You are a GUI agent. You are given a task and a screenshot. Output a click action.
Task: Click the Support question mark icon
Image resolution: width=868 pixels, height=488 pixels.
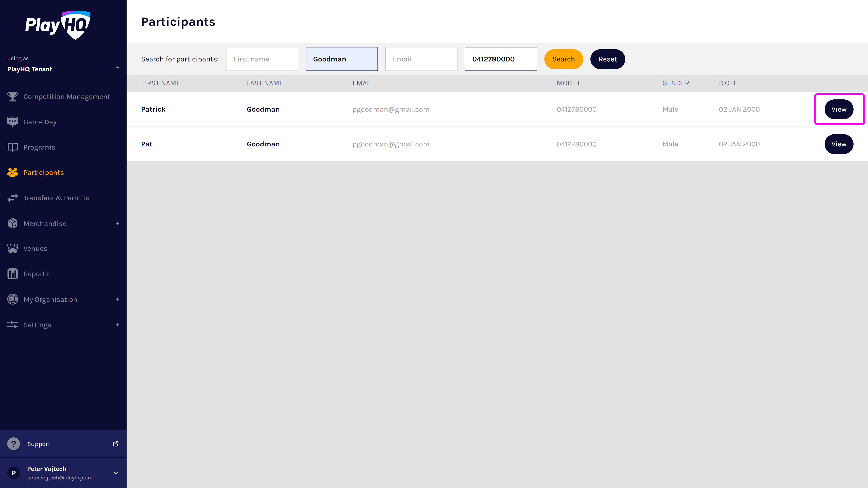pyautogui.click(x=14, y=443)
